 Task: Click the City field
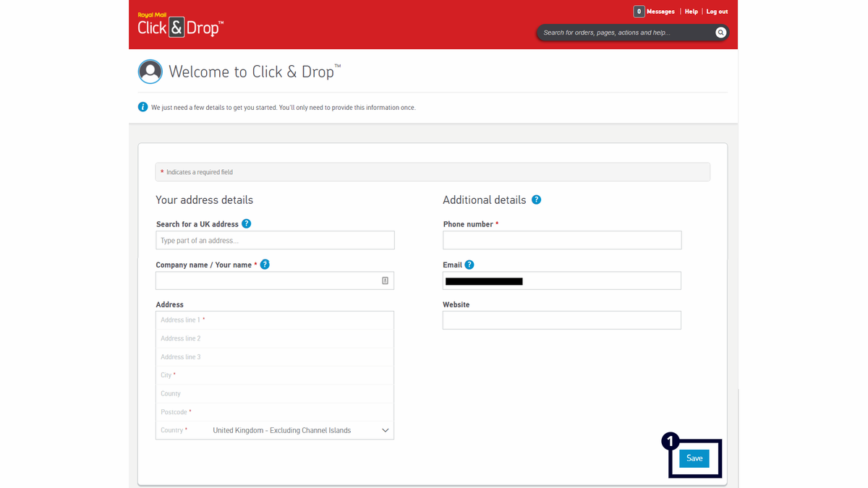(275, 375)
